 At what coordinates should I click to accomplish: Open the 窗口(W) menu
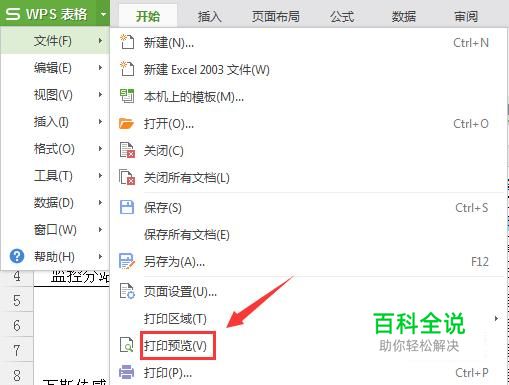(x=55, y=229)
